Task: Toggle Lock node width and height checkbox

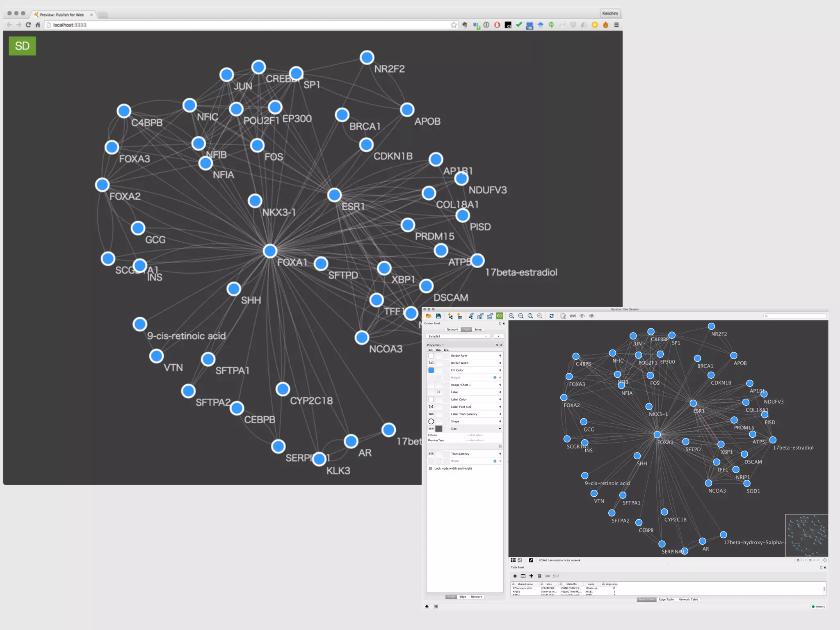Action: (x=430, y=468)
